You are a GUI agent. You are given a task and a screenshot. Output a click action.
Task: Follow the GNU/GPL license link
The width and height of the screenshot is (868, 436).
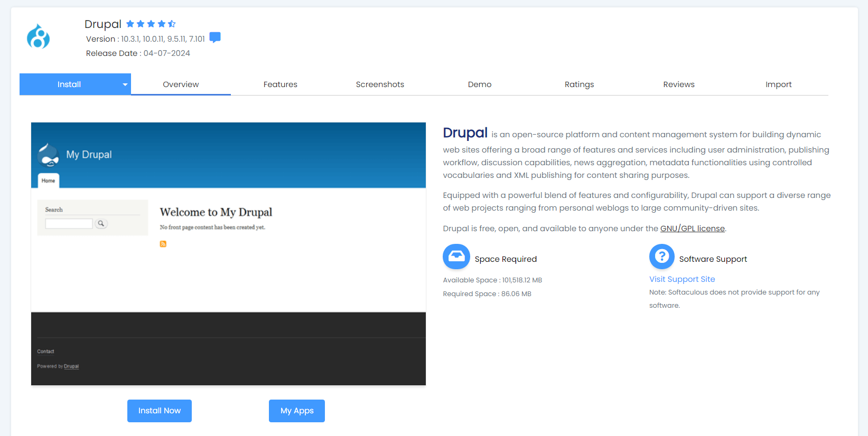click(x=692, y=229)
